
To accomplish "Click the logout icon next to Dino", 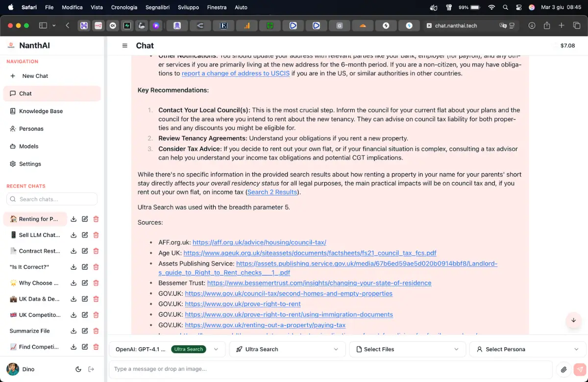I will [91, 369].
